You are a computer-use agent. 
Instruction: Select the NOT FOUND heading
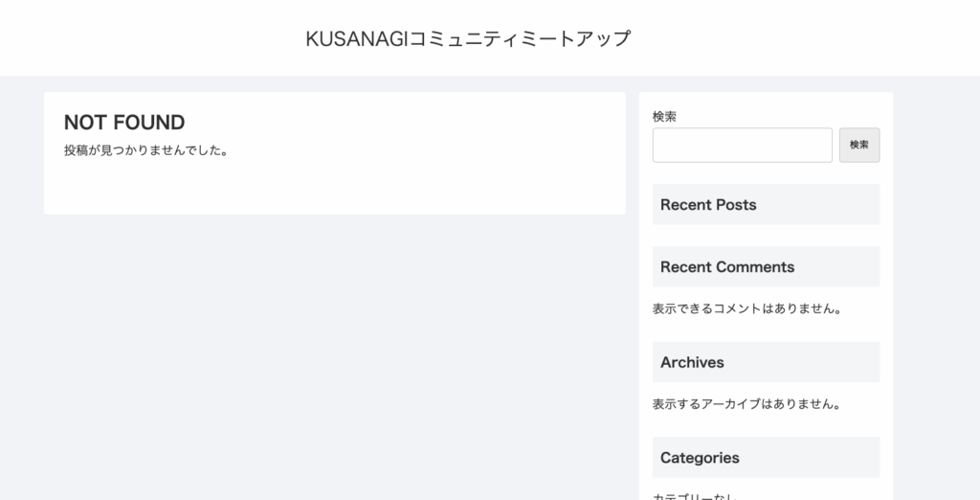(124, 123)
